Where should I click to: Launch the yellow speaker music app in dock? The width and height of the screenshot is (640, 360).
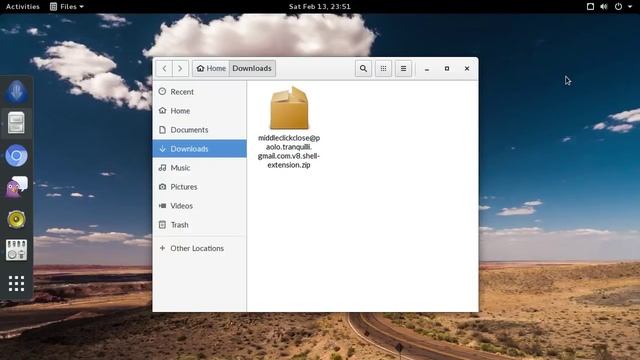click(16, 219)
